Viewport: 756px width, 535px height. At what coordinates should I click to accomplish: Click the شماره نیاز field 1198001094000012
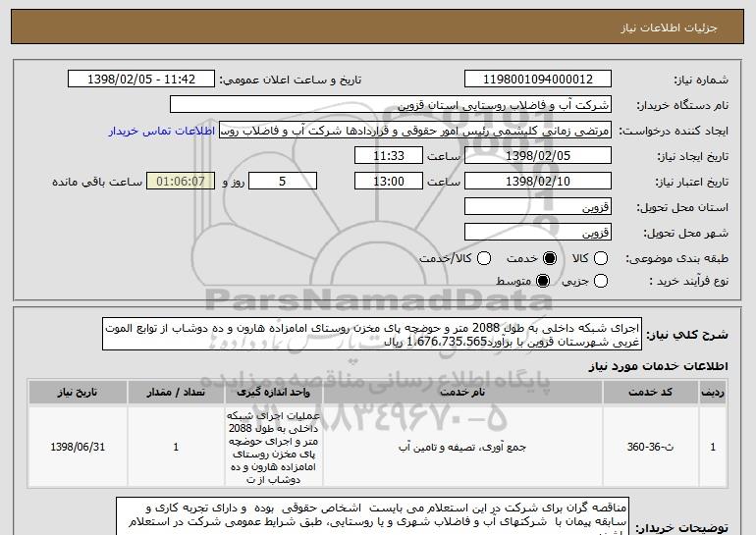point(538,79)
